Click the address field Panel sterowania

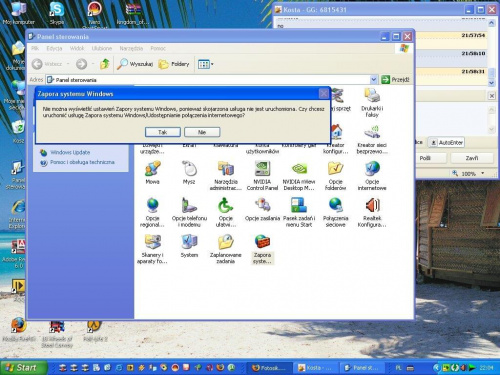coord(208,80)
